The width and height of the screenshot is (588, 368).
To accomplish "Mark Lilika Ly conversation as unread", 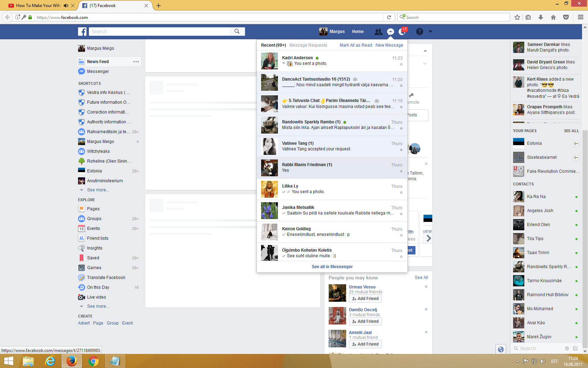I will click(x=401, y=193).
